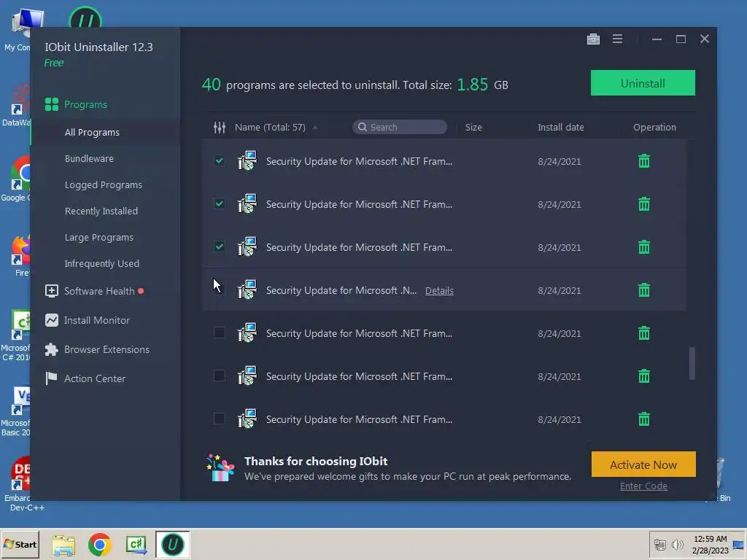Click the Windows Start button
Screen dimensions: 747x560
point(20,544)
